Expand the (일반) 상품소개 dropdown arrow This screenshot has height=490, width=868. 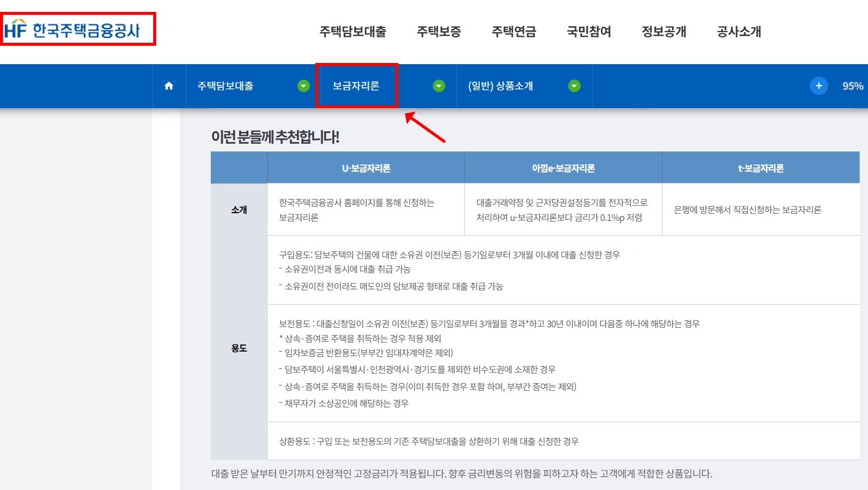[574, 86]
